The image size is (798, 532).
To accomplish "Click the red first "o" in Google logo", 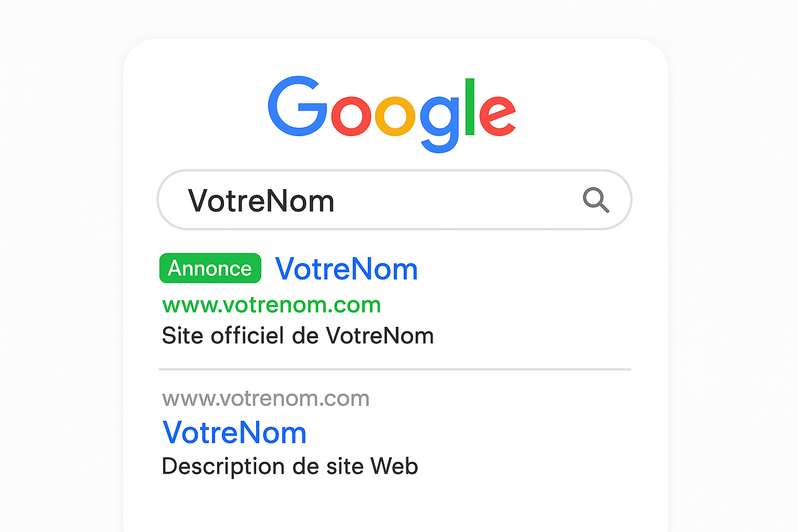I will pyautogui.click(x=351, y=116).
